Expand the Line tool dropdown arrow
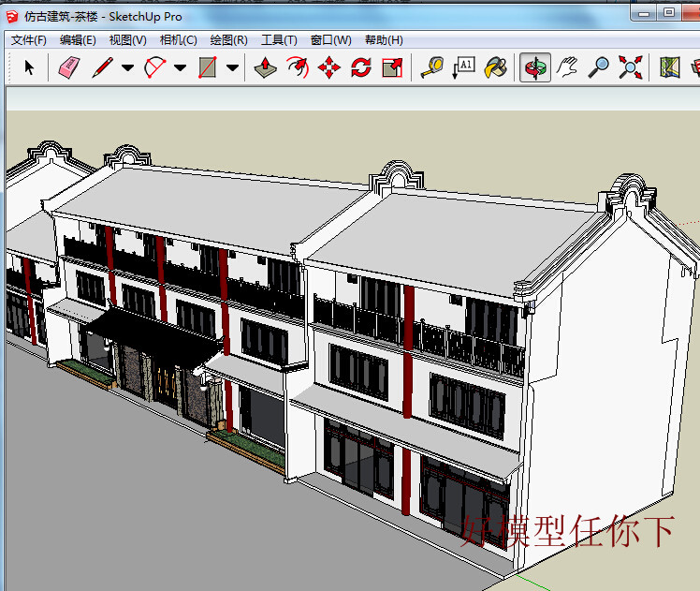This screenshot has height=591, width=700. coord(127,67)
